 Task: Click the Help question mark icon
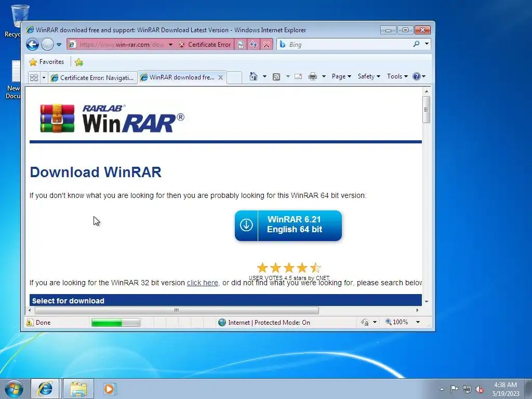[x=417, y=76]
